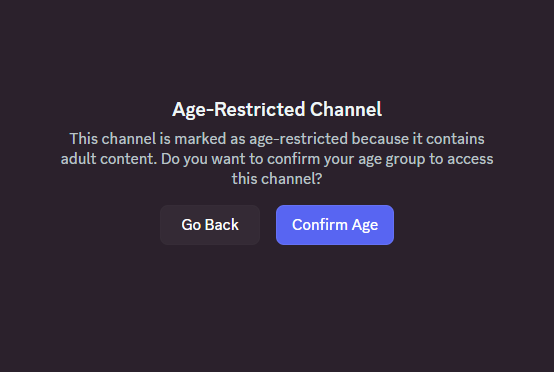Click the 'adult content' sentence text
554x372 pixels.
tap(108, 159)
